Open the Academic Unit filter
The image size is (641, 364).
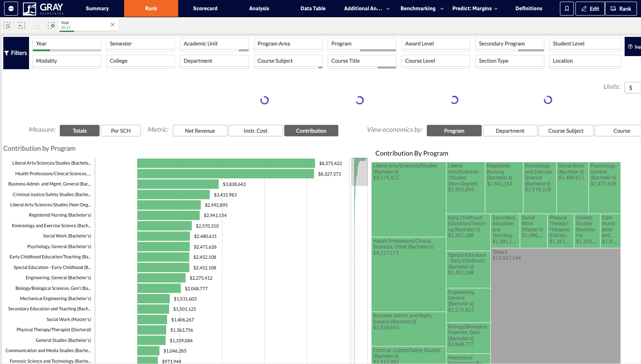pos(214,44)
